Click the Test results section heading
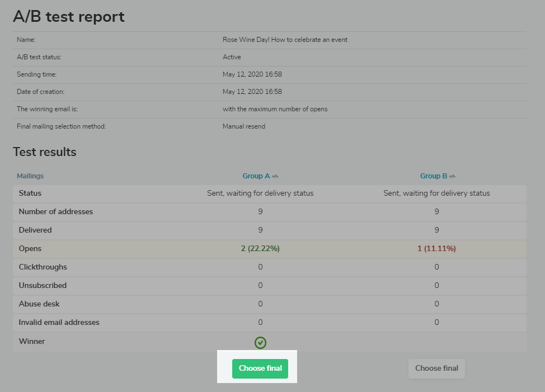Screen dimensions: 545x392 [x=45, y=152]
